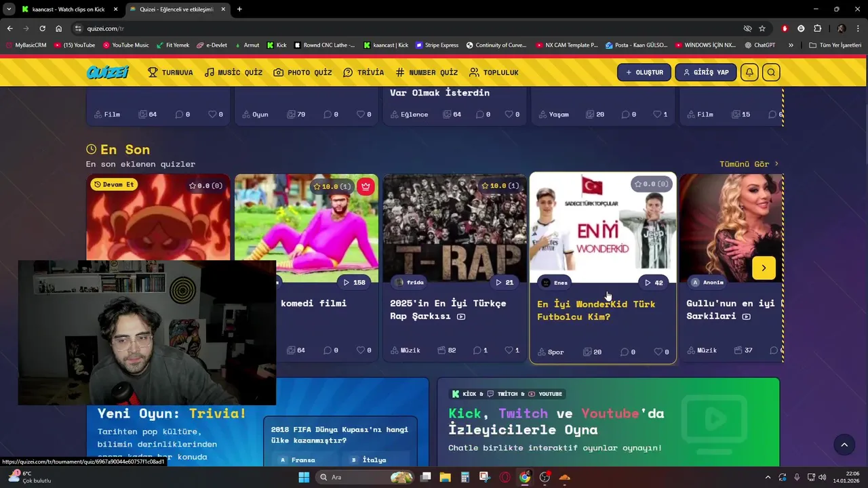Open e-Devlet bookmark
The image size is (868, 488).
click(212, 45)
